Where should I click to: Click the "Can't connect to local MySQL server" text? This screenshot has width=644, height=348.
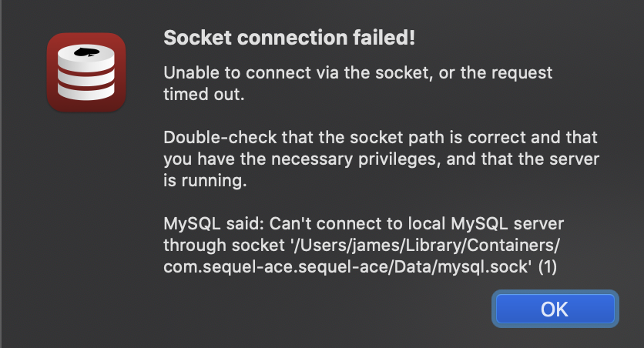point(417,224)
